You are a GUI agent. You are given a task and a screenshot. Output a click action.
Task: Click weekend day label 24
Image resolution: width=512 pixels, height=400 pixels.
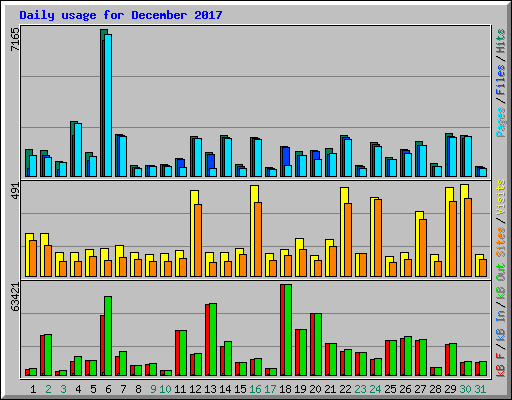click(375, 389)
